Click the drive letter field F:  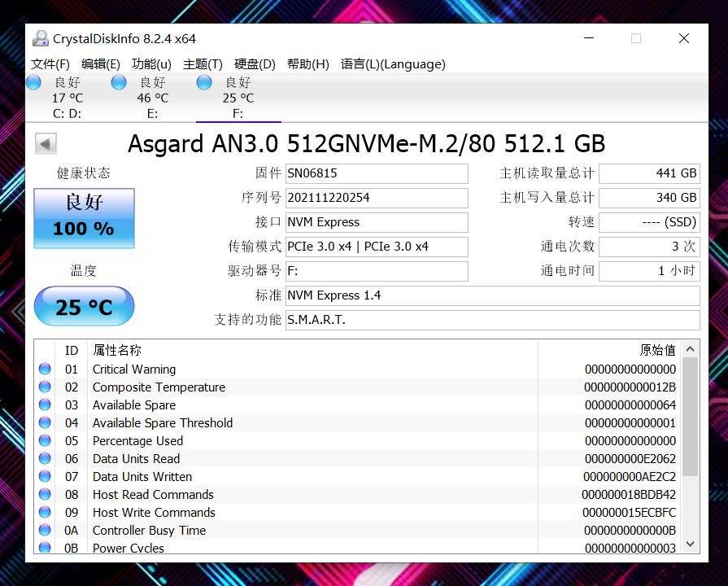point(377,271)
